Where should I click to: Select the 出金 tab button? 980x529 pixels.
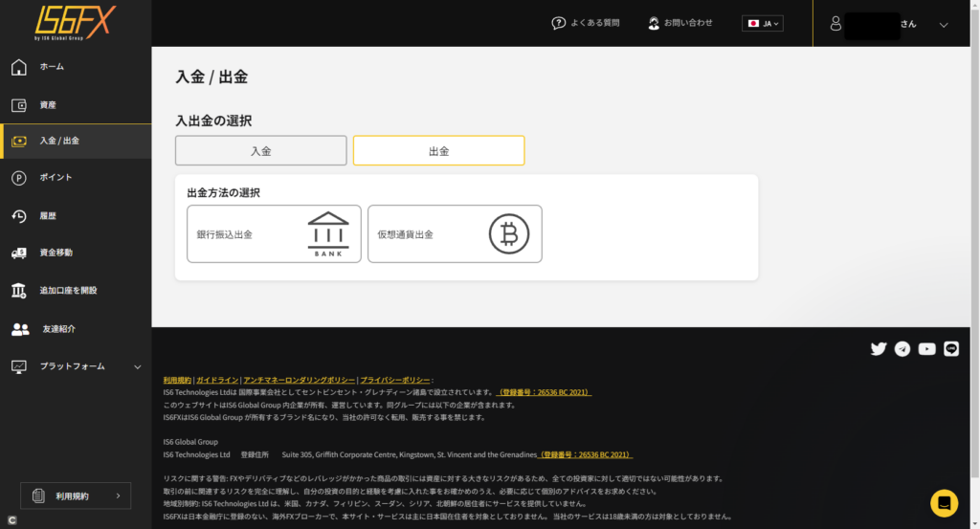[x=438, y=150]
